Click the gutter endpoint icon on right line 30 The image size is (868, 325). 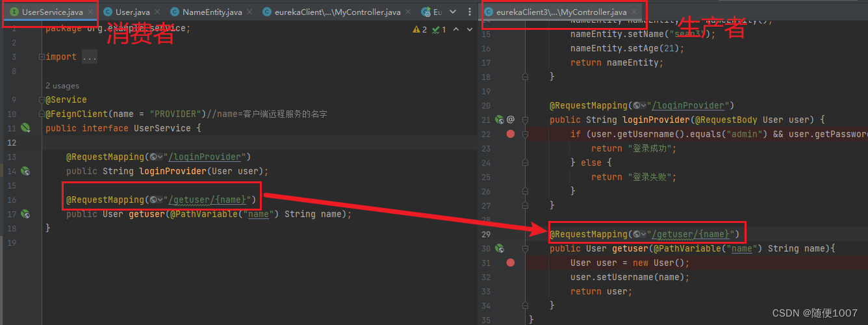pos(500,248)
